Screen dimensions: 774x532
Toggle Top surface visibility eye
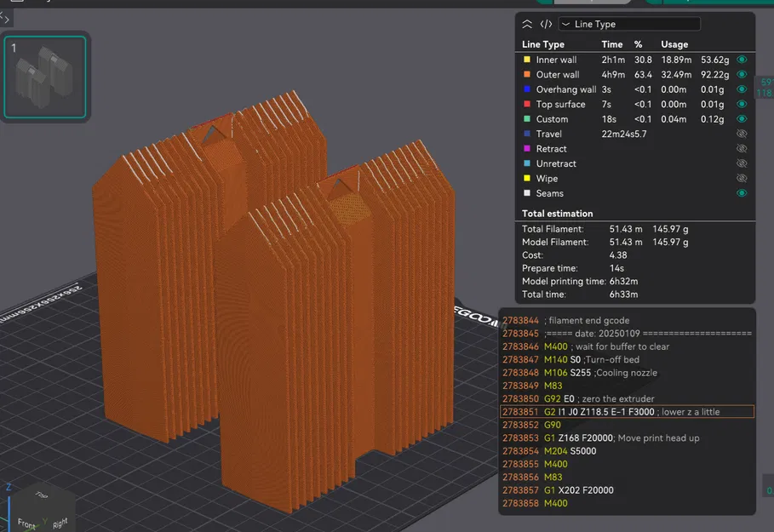coord(742,104)
